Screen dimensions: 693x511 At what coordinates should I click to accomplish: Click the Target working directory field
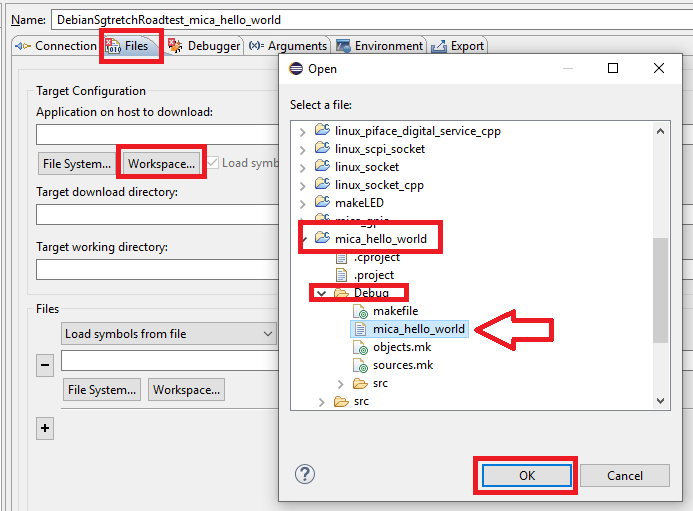point(157,270)
